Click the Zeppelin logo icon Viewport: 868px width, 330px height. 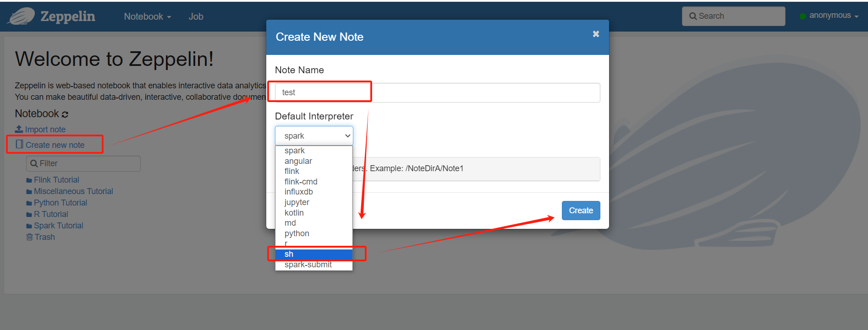coord(21,16)
